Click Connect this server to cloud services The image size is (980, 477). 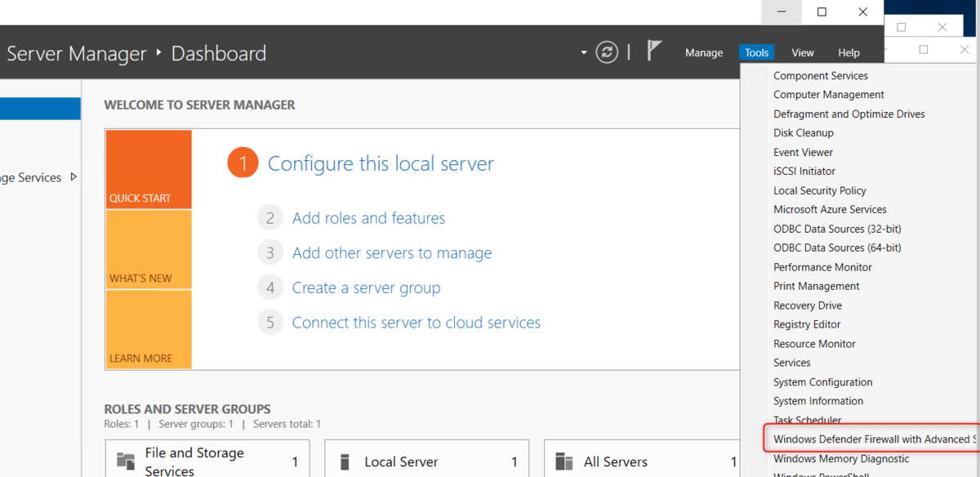coord(416,323)
